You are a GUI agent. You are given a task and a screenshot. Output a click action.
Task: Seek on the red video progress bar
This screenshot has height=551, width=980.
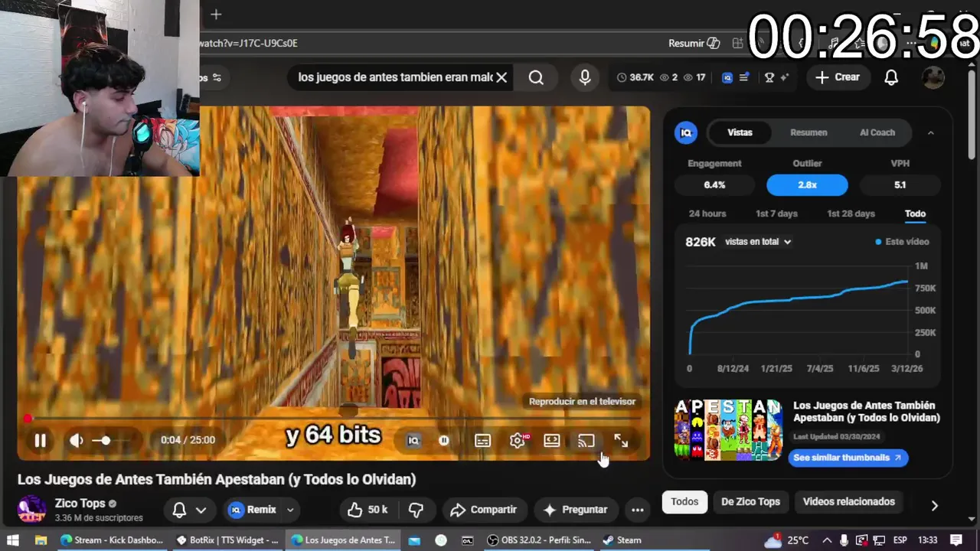coord(333,419)
